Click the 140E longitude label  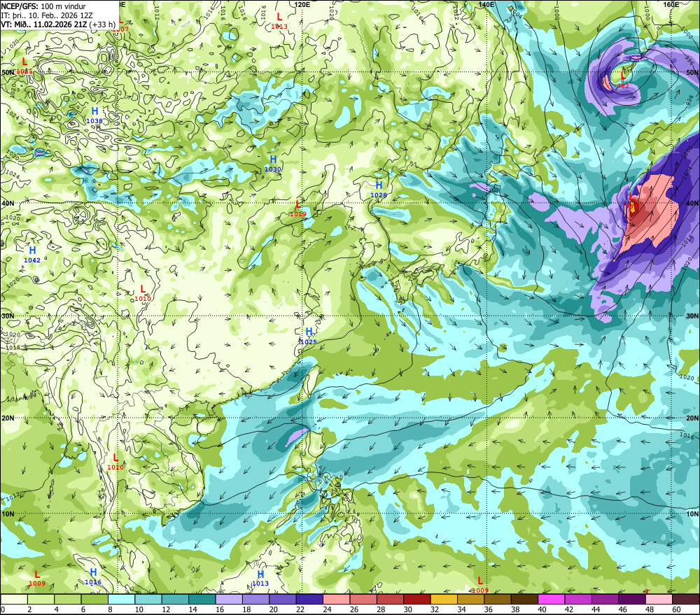click(486, 4)
